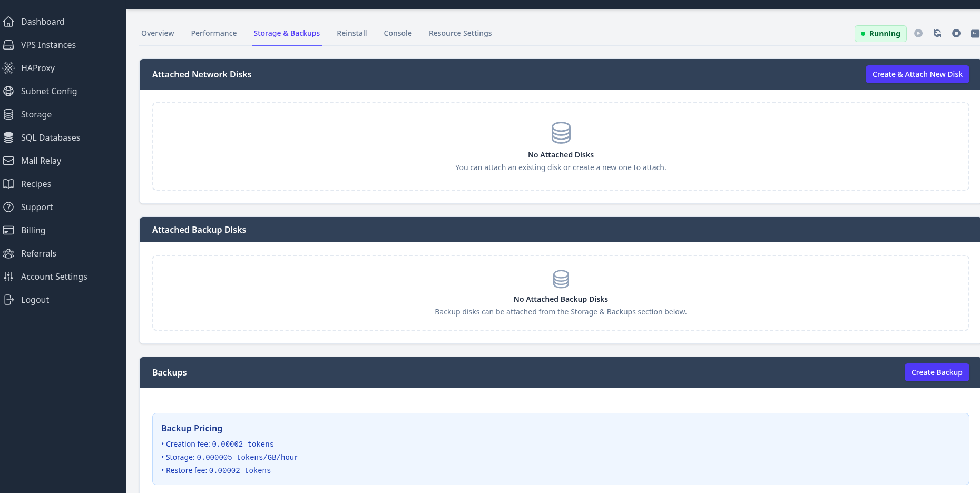The width and height of the screenshot is (980, 493).
Task: Select the Reinstall tab
Action: 351,33
